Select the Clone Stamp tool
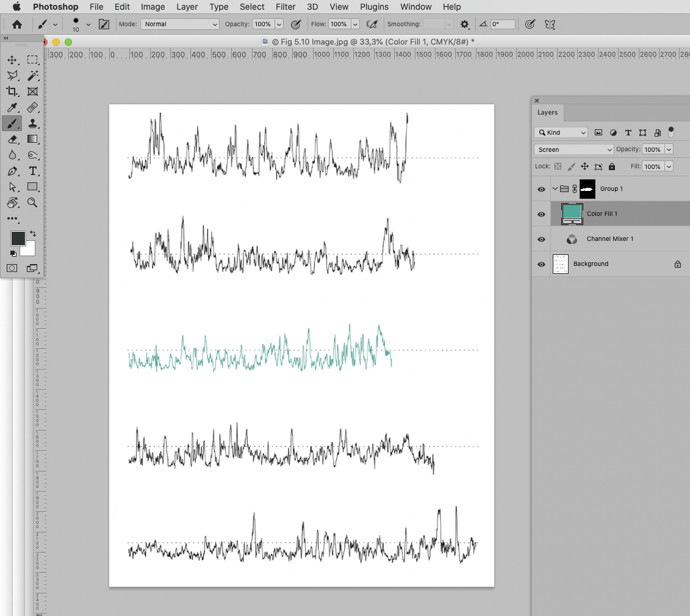The image size is (690, 616). pos(33,123)
